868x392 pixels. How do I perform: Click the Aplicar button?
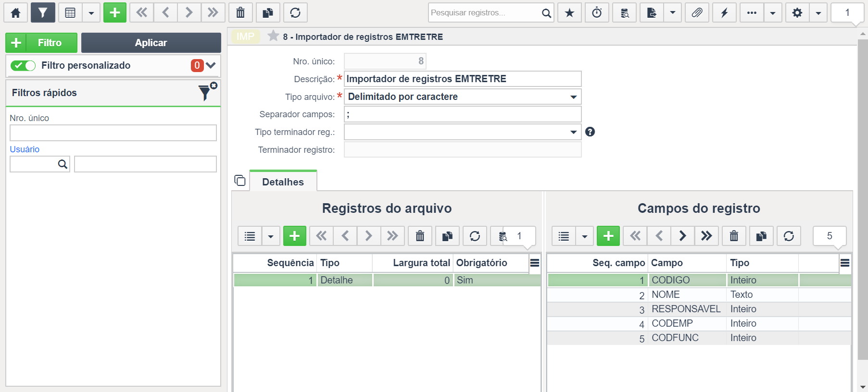tap(151, 43)
